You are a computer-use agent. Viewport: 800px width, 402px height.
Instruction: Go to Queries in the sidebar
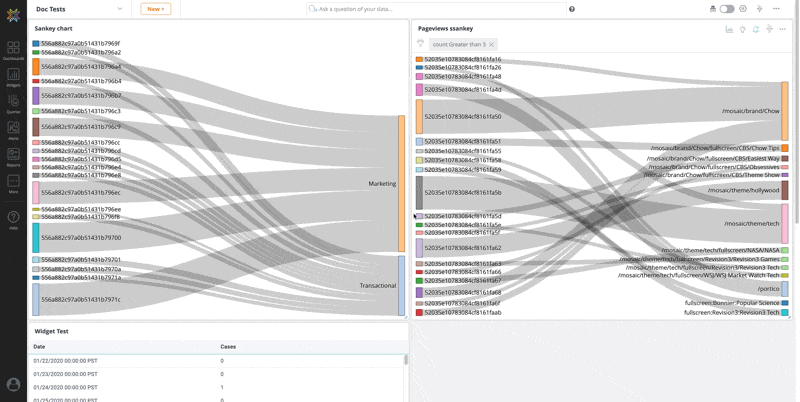click(x=13, y=104)
